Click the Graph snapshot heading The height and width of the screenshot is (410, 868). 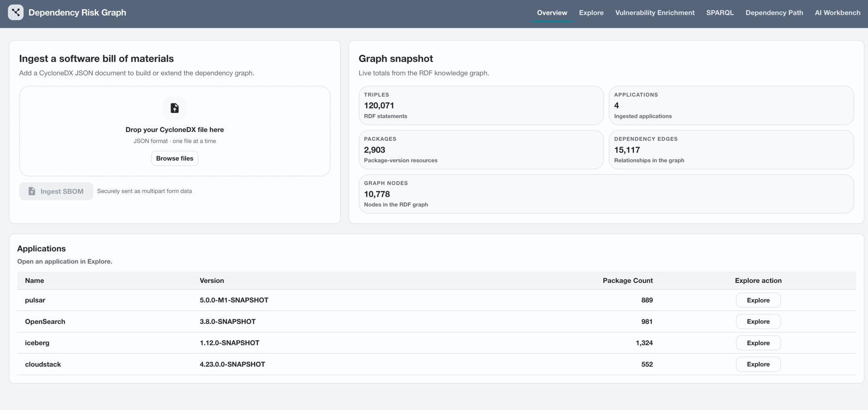[x=396, y=59]
